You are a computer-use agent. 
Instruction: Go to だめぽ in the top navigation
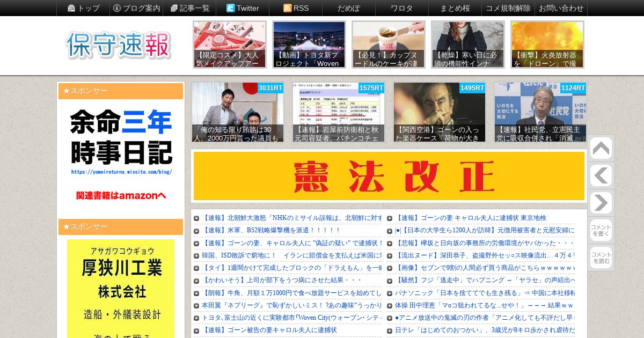click(349, 8)
